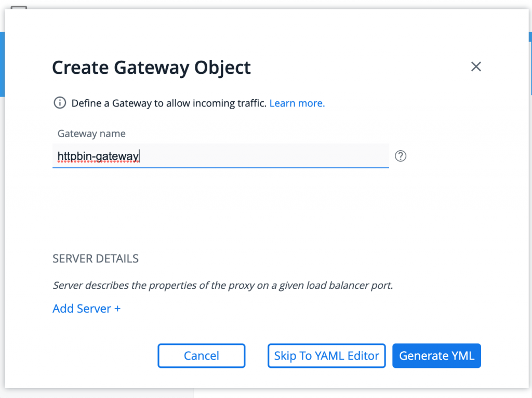Click the Generate YML button
The image size is (532, 398).
pos(436,355)
